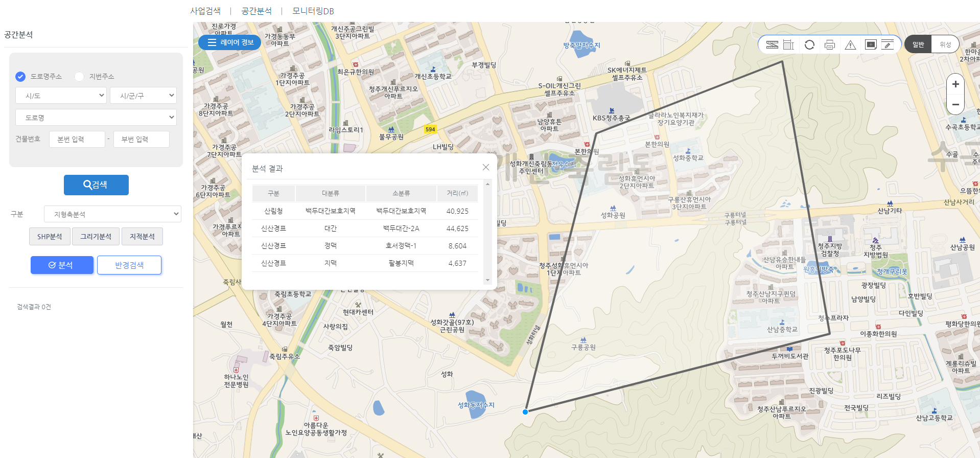980x458 pixels.
Task: Open the 사업검색 menu
Action: point(205,11)
